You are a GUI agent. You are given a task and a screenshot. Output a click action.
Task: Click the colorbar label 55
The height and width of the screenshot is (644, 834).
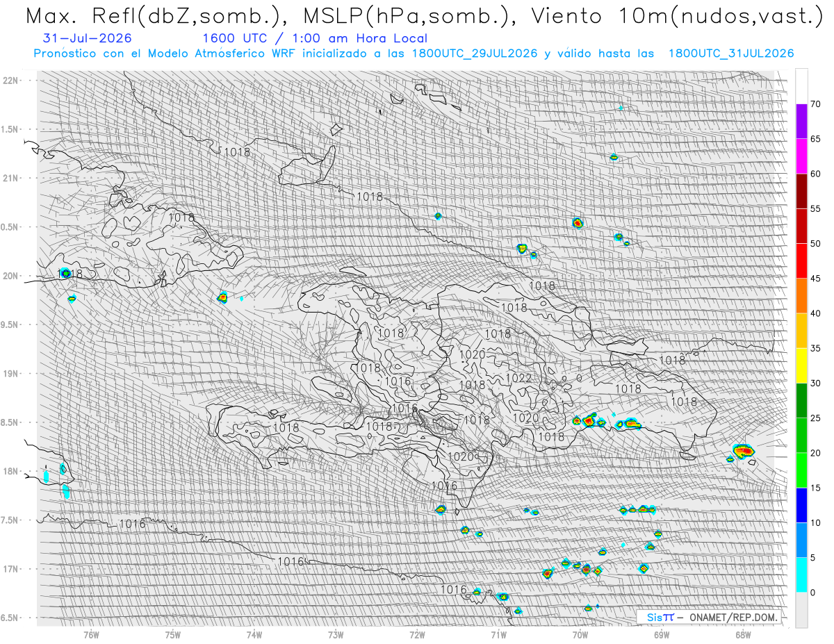816,208
